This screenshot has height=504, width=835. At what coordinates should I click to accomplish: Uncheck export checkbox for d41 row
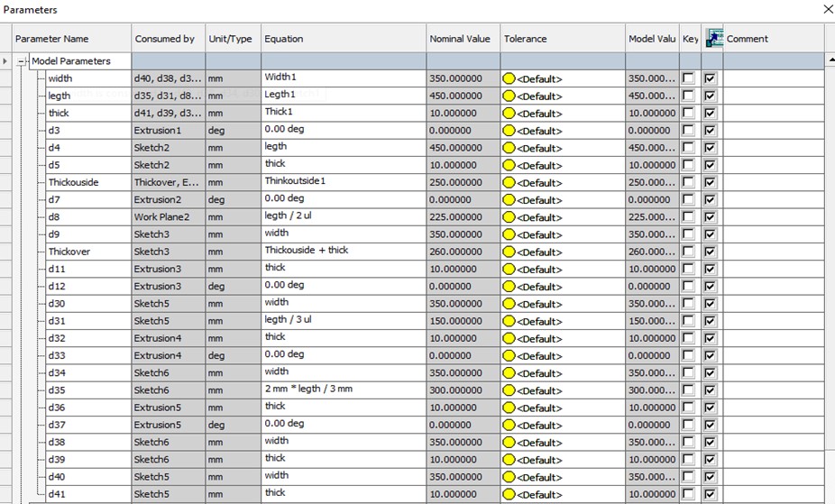(710, 494)
